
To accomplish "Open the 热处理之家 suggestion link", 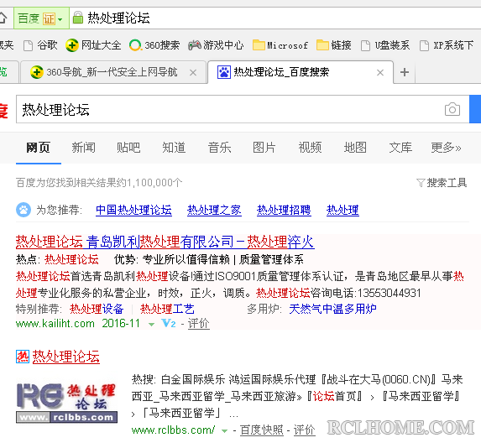I will pyautogui.click(x=214, y=211).
